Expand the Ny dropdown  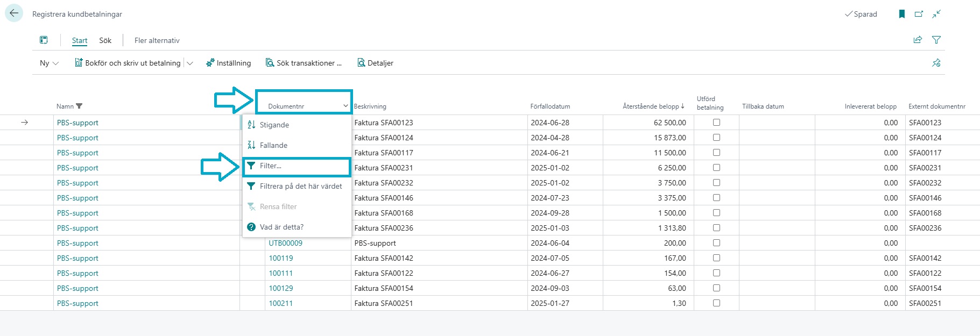(x=49, y=63)
